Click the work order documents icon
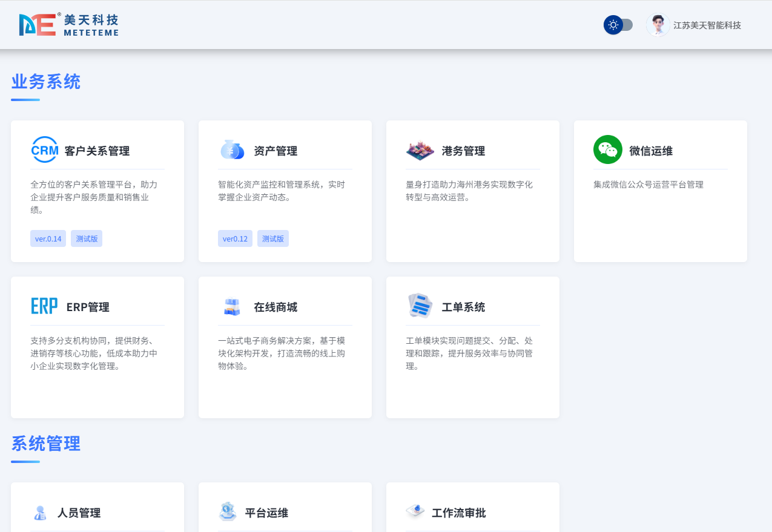 click(x=420, y=306)
